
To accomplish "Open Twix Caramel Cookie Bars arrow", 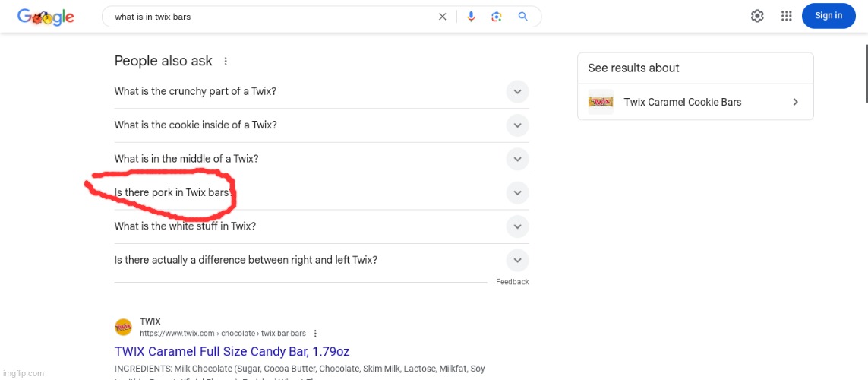I will (x=796, y=102).
